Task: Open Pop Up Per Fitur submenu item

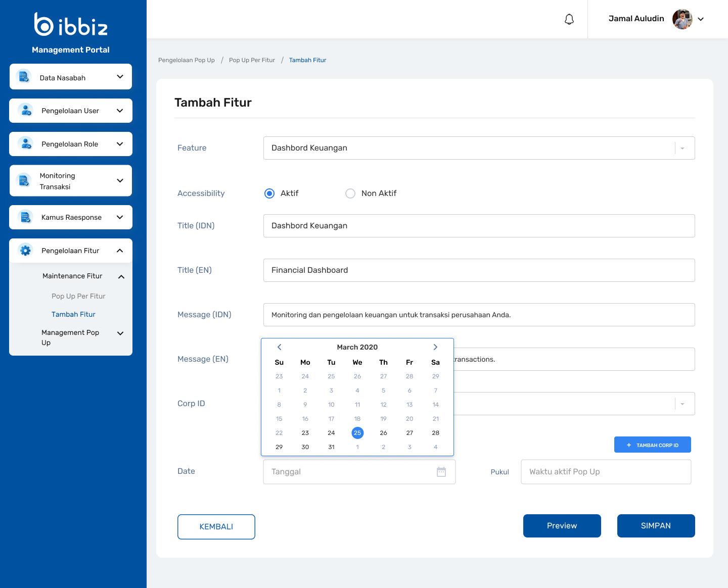Action: pos(78,296)
